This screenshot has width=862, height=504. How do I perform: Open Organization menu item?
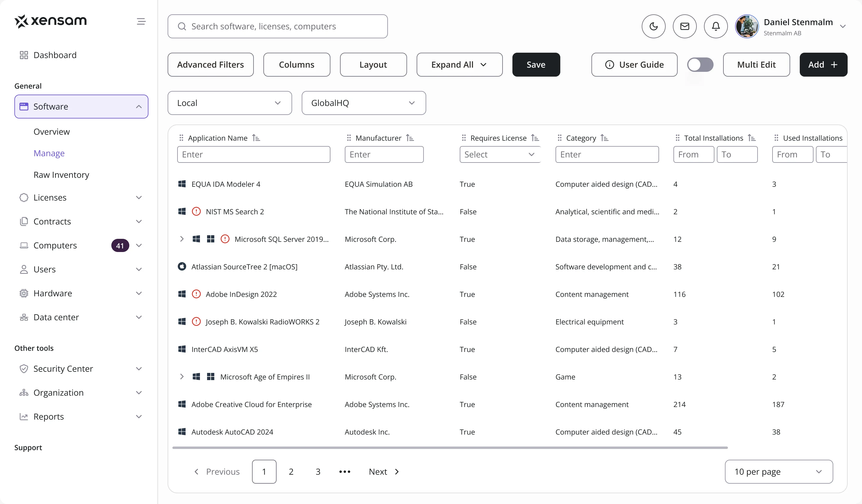tap(81, 393)
